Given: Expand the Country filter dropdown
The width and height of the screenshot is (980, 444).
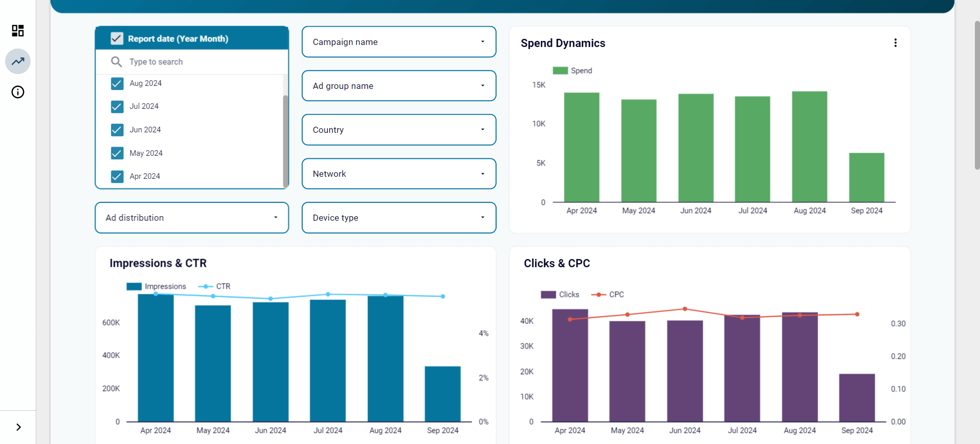Looking at the screenshot, I should coord(399,130).
